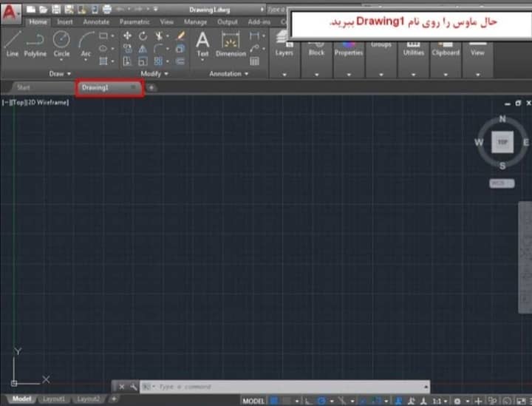Activate the Trim tool
The height and width of the screenshot is (406, 532).
tap(158, 35)
